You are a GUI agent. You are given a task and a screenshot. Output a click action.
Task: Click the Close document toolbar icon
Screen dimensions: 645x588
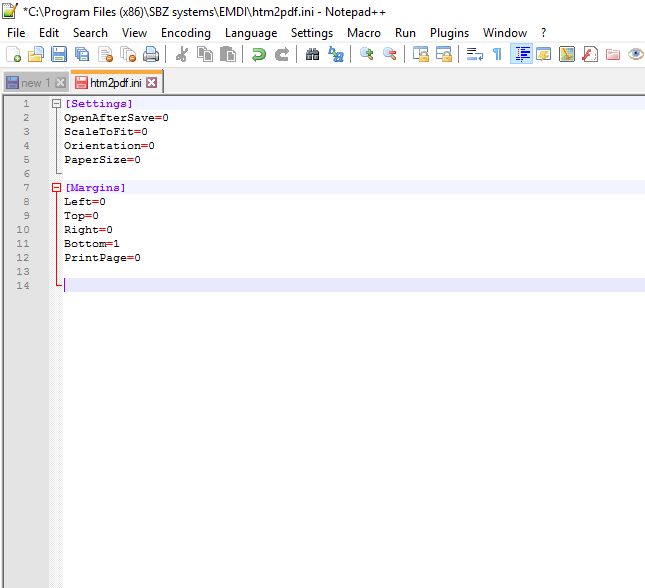click(105, 54)
